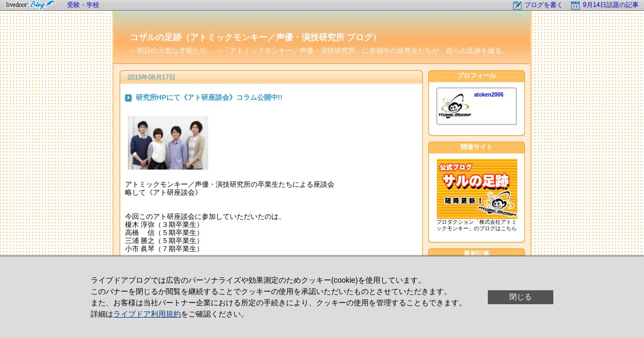The height and width of the screenshot is (338, 644).
Task: Open the ブログを書く link
Action: click(x=544, y=5)
